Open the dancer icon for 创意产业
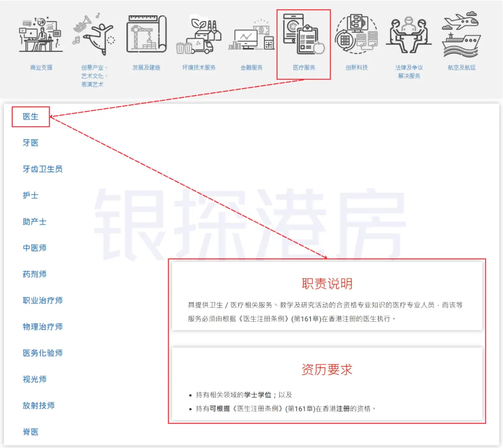This screenshot has width=503, height=448. pyautogui.click(x=93, y=34)
